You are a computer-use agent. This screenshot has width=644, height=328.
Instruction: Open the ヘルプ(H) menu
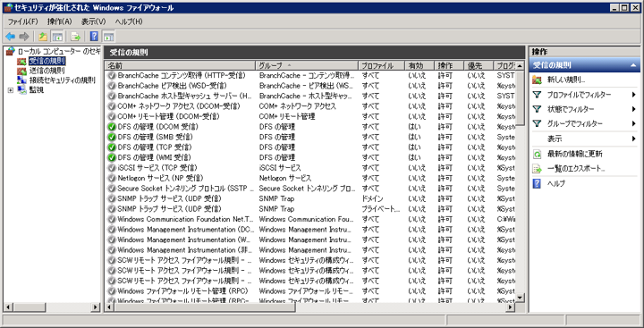tap(129, 21)
